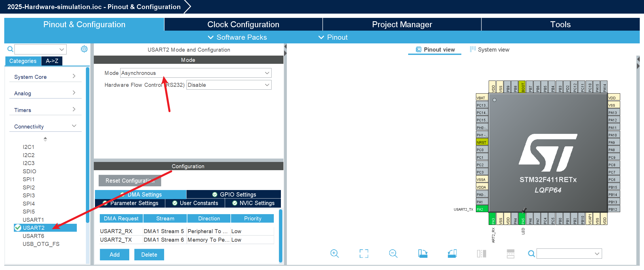Click the Add DMA request button

tap(115, 254)
